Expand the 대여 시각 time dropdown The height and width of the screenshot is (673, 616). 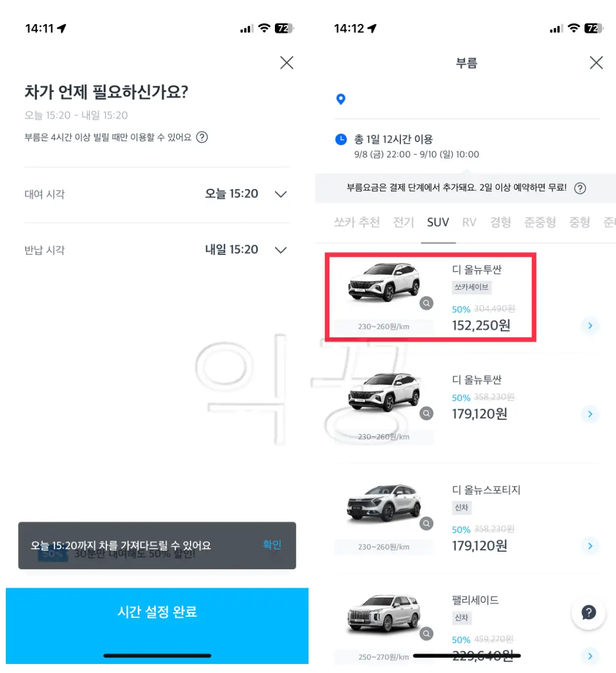[280, 194]
